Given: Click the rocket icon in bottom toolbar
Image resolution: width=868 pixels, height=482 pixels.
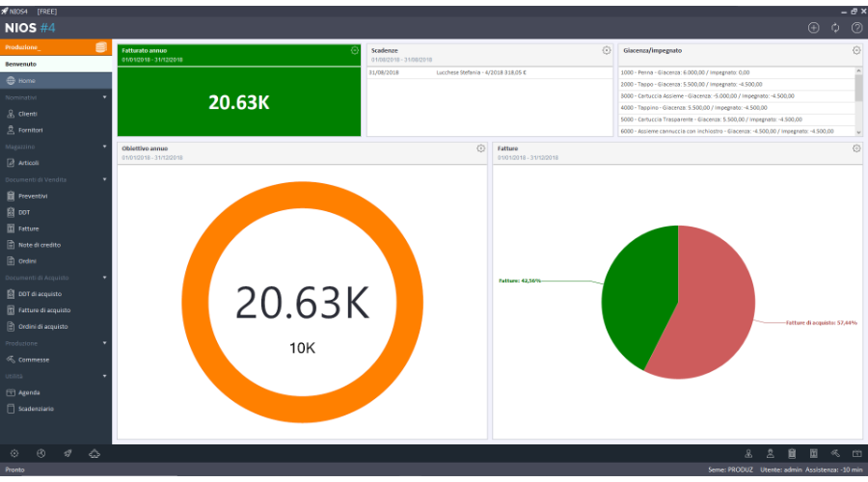Looking at the screenshot, I should pyautogui.click(x=68, y=453).
